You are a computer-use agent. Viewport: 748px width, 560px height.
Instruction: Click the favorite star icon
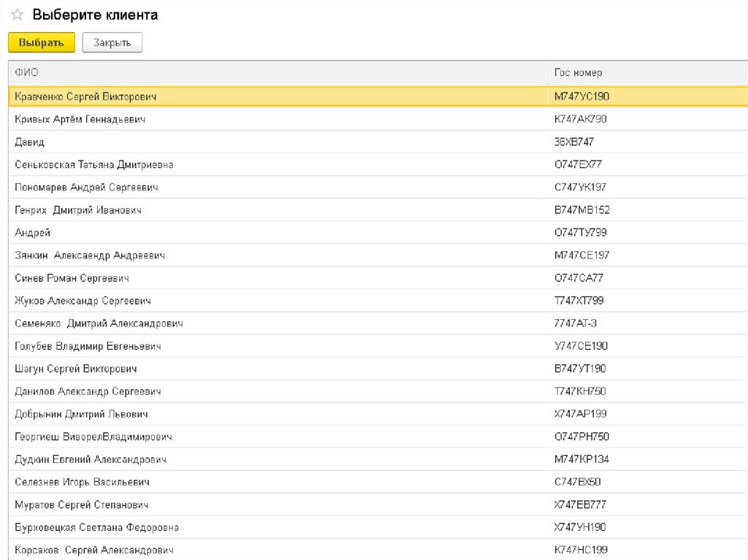pyautogui.click(x=18, y=15)
